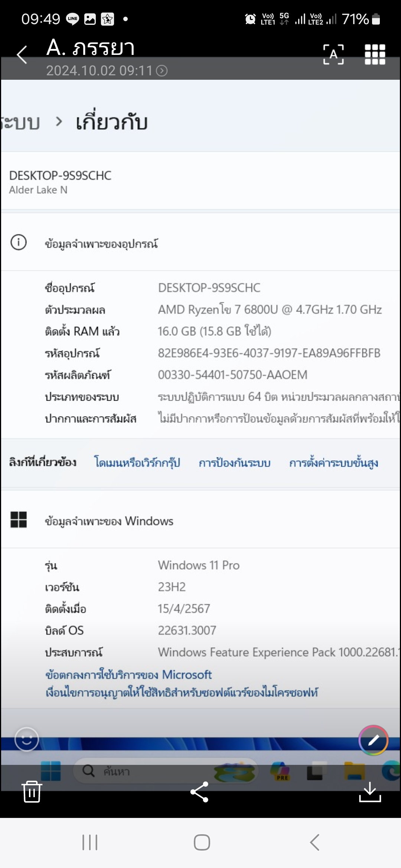The height and width of the screenshot is (868, 401).
Task: Click the info icon beside ข้อมูลจำเพาะของอุปกรณ์
Action: [x=19, y=243]
